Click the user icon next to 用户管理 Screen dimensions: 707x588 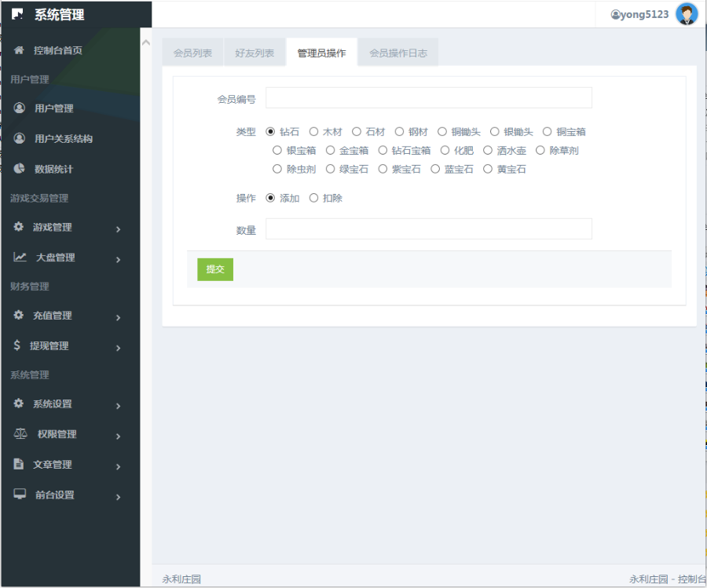[x=20, y=108]
